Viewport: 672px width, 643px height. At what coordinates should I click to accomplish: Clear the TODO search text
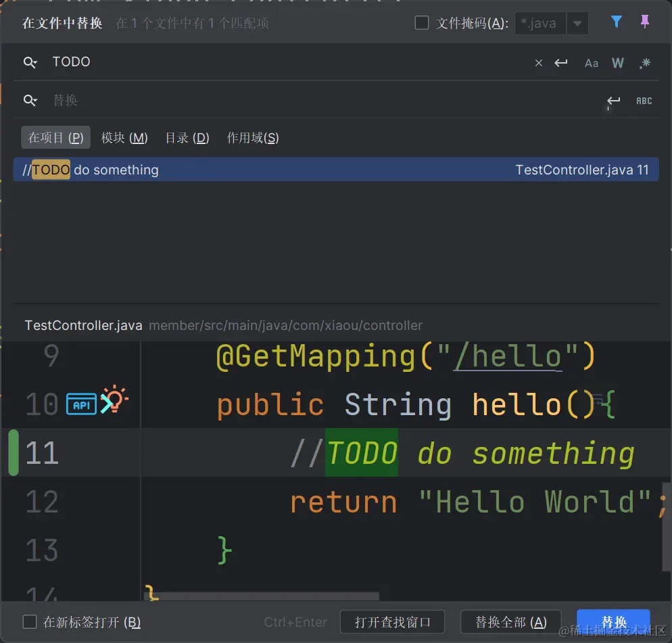pos(539,63)
